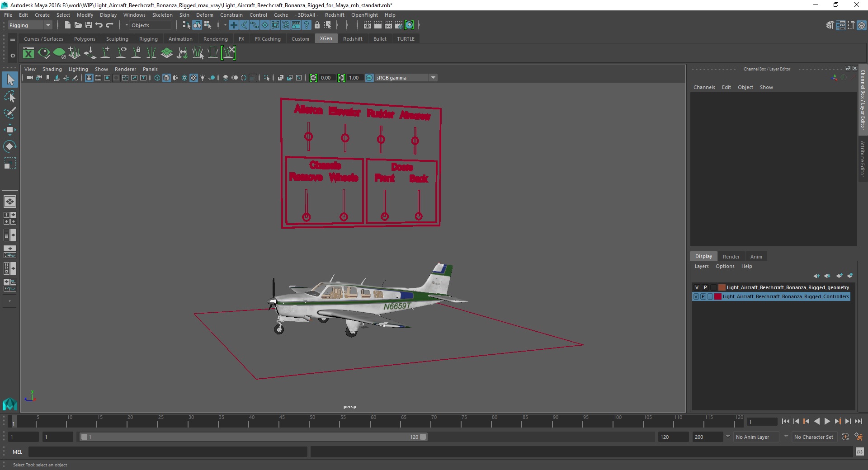Start IPR render icon
This screenshot has height=470, width=868.
pos(388,25)
